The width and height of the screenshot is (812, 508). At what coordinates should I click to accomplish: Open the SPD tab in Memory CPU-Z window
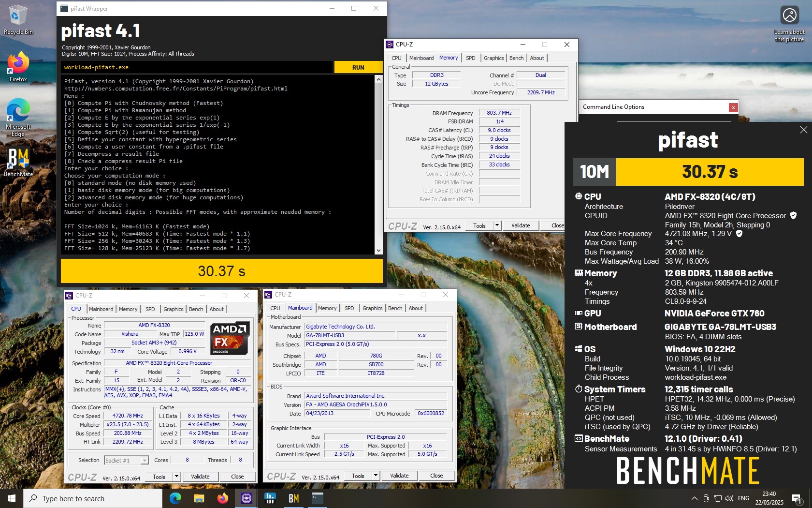click(x=470, y=58)
